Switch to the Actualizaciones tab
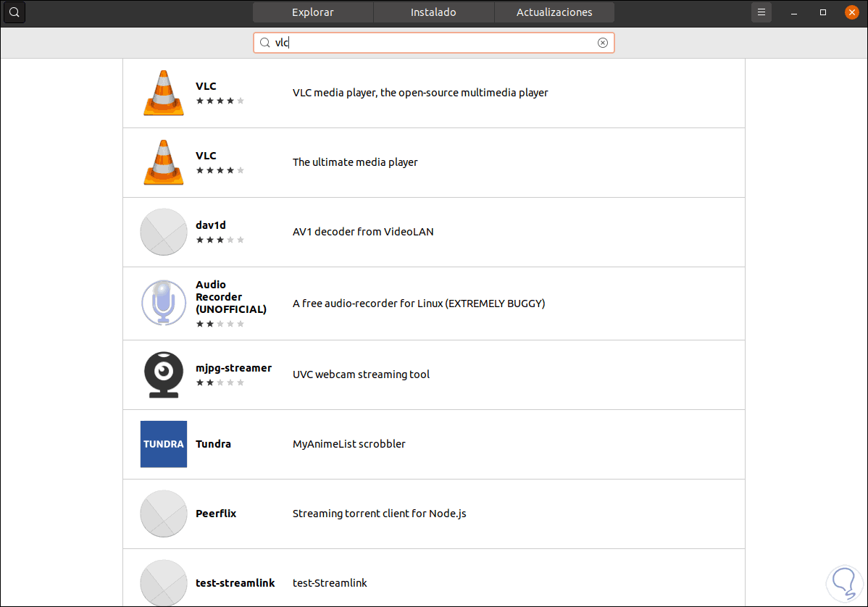 click(x=554, y=12)
